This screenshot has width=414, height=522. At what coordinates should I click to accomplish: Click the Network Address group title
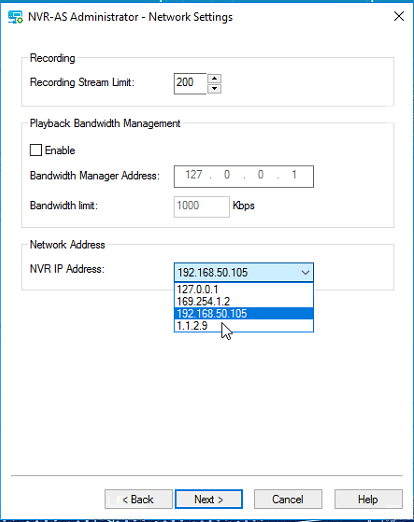point(67,245)
